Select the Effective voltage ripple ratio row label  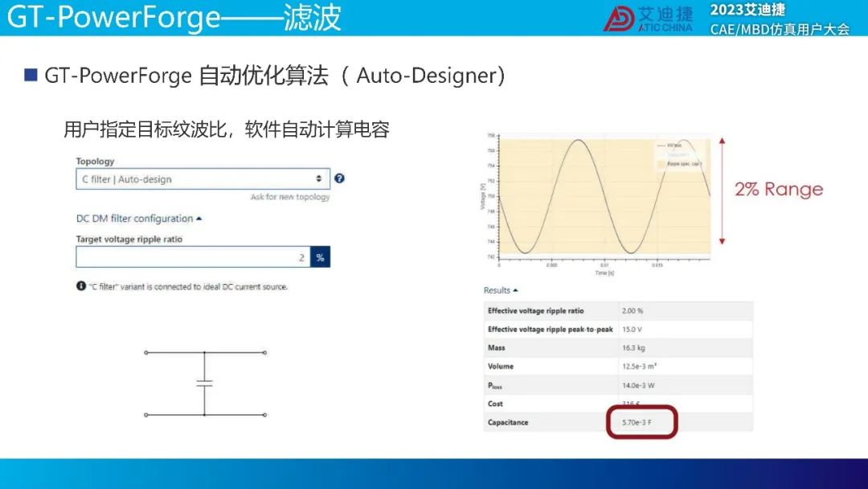[535, 310]
